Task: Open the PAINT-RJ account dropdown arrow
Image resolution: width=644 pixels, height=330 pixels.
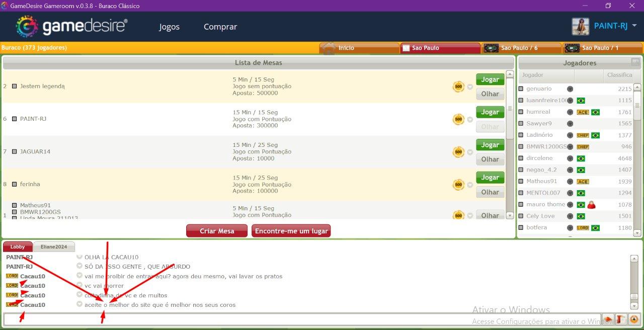Action: [x=634, y=26]
